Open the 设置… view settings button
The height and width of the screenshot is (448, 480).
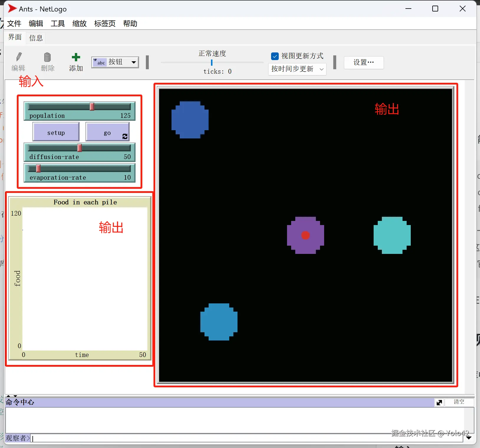tap(364, 62)
